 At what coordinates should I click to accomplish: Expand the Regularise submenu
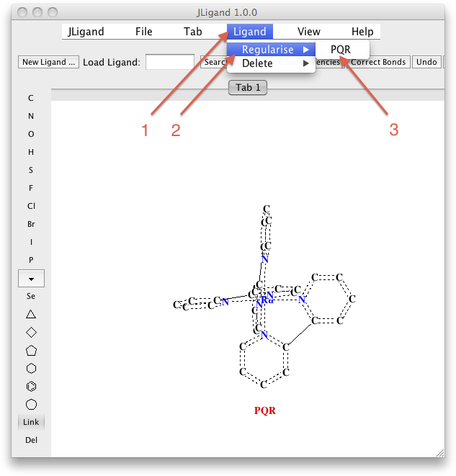[271, 50]
